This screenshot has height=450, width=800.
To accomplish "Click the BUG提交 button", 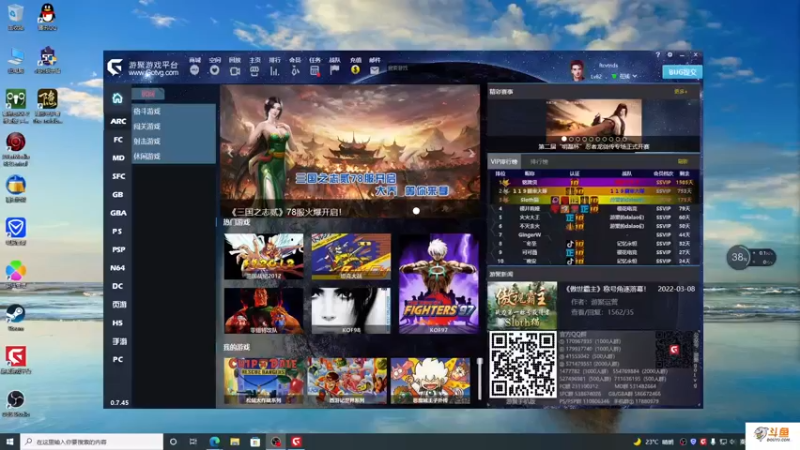I will point(682,72).
